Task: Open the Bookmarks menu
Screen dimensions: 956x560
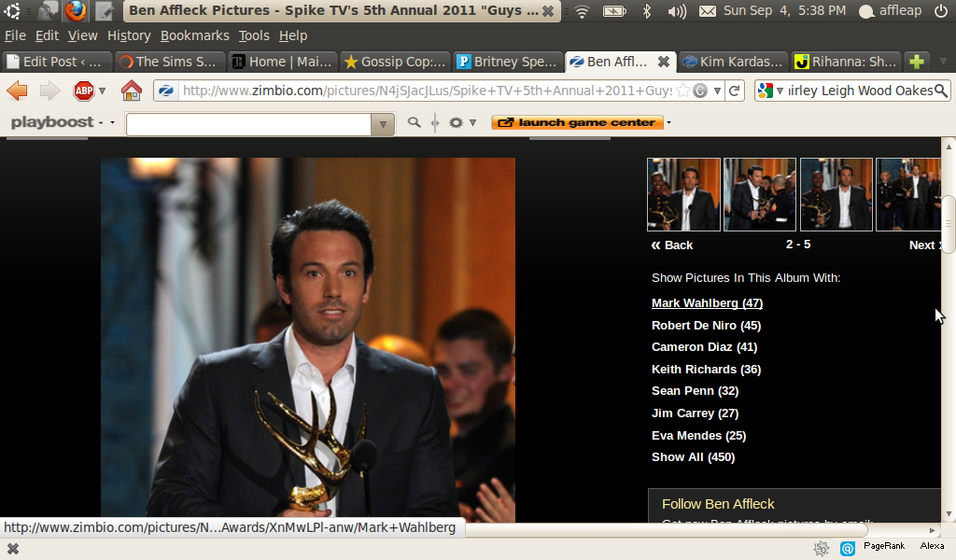Action: click(194, 36)
